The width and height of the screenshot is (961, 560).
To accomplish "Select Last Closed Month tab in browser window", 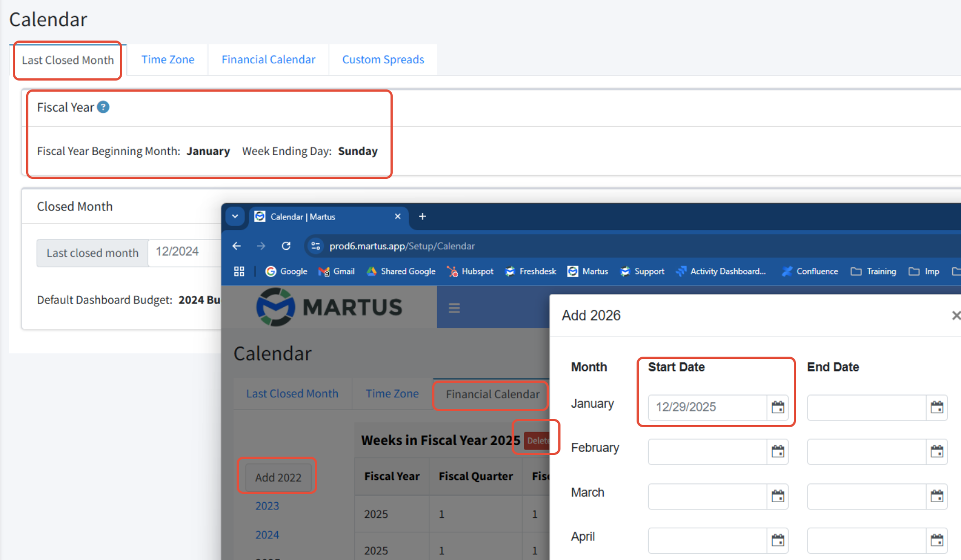I will (x=292, y=394).
